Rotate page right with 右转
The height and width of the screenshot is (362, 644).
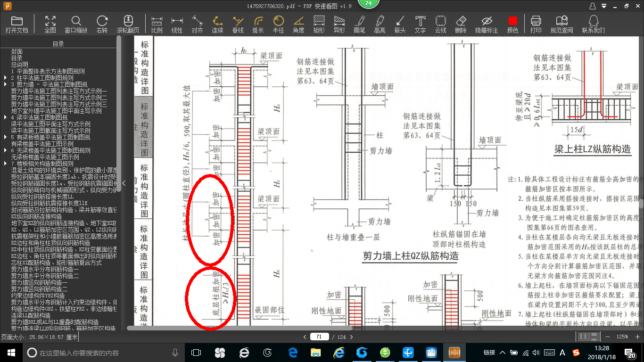pos(102,25)
